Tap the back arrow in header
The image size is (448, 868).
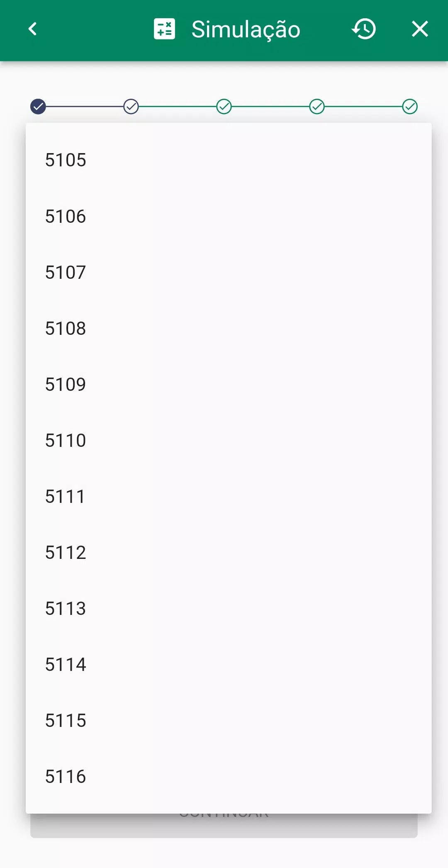[x=33, y=29]
